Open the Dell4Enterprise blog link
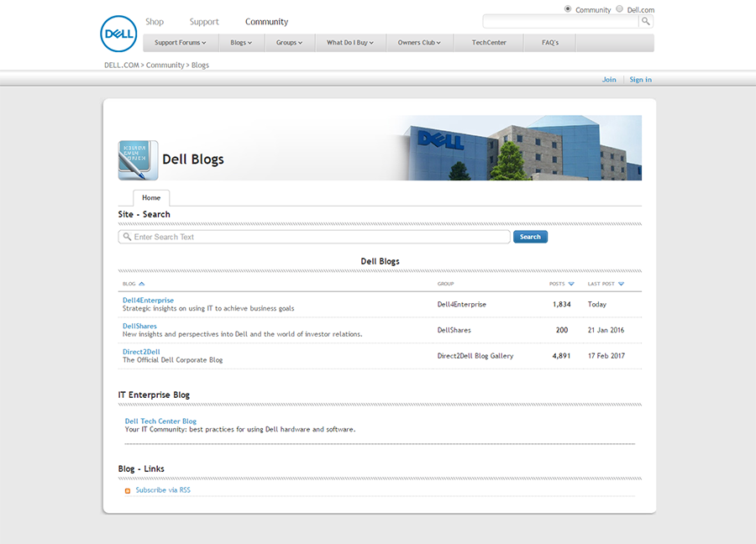Viewport: 756px width, 544px height. point(148,300)
